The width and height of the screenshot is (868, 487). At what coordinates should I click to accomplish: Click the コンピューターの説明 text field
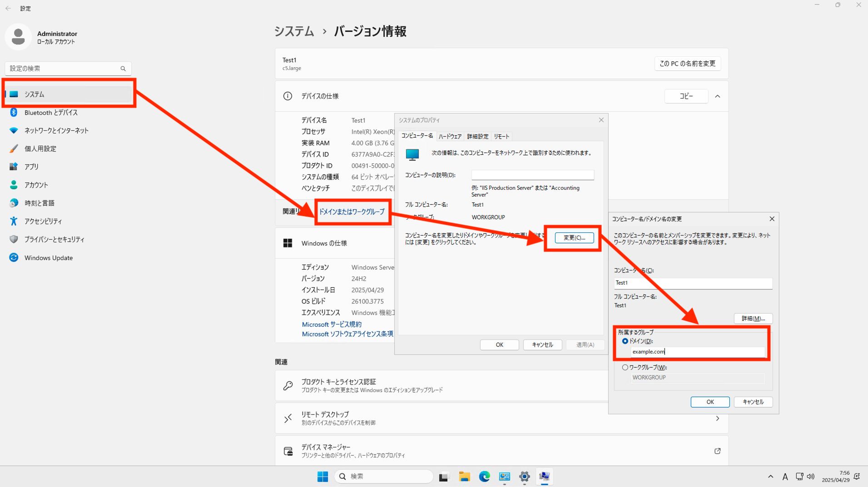pos(533,175)
